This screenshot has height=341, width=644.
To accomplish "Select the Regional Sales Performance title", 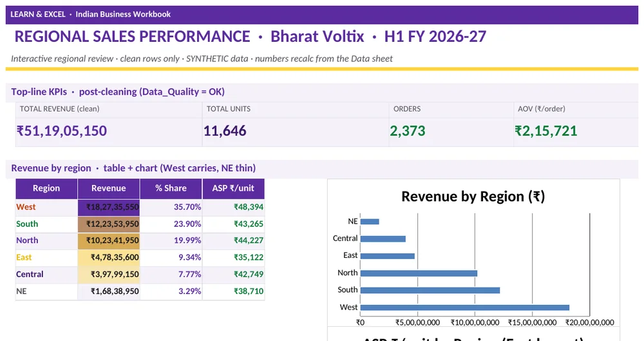I will [250, 37].
